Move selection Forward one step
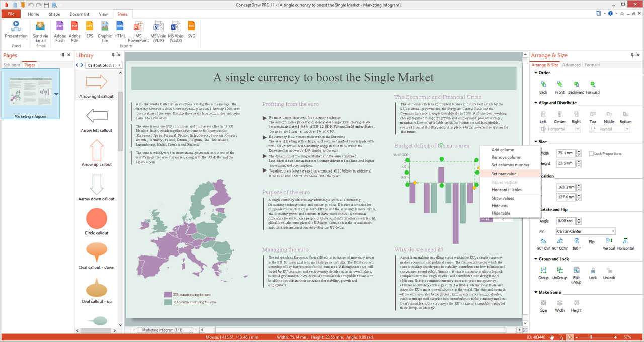The height and width of the screenshot is (342, 644). pos(593,88)
